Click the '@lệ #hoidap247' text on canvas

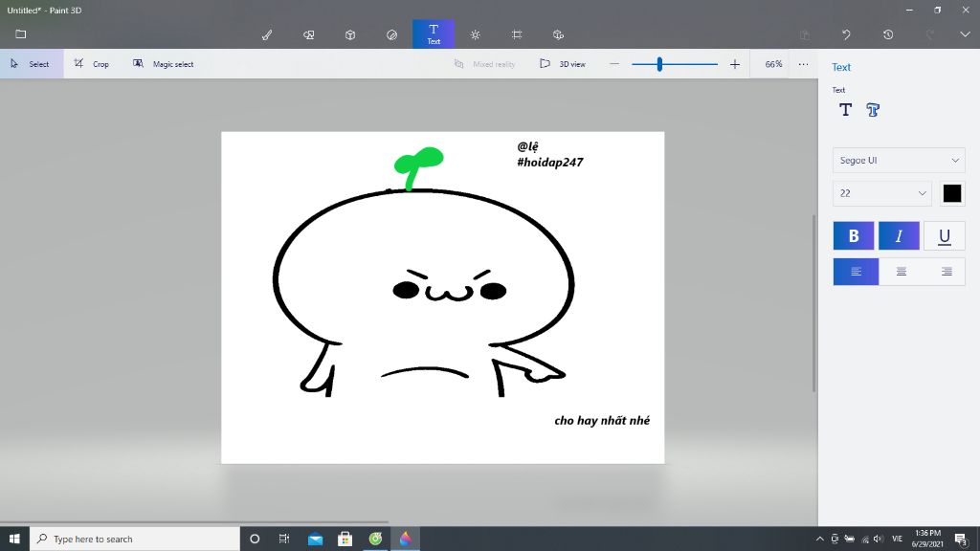pos(550,154)
